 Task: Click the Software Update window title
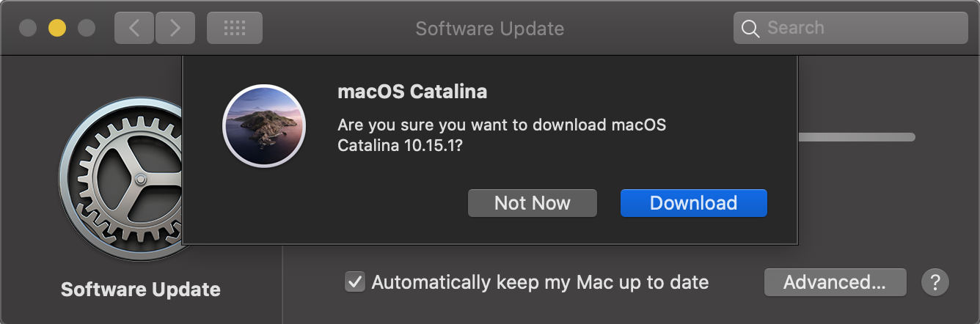489,29
